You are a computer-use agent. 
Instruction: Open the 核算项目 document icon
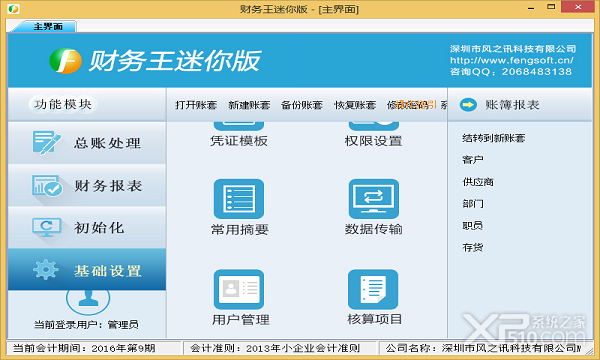[x=373, y=290]
